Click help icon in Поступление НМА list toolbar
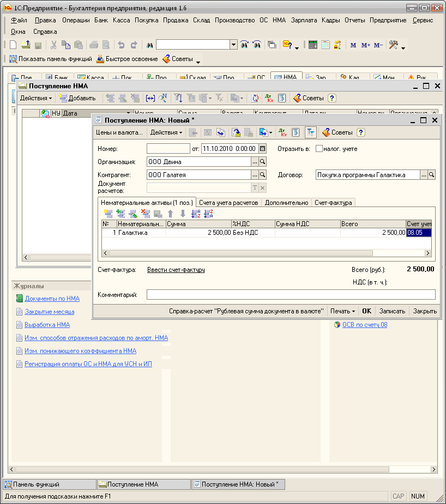Screen dimensions: 446x504 point(332,98)
